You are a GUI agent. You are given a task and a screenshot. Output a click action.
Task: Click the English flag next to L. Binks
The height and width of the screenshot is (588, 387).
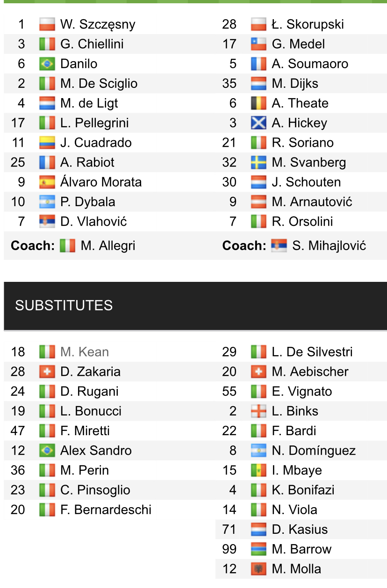point(258,411)
